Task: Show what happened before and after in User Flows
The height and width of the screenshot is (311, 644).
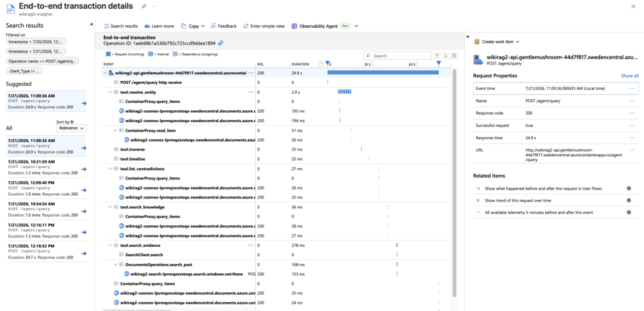Action: (545, 188)
